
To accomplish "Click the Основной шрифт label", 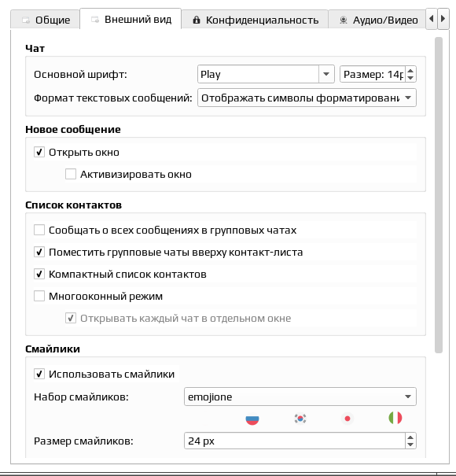I will [80, 75].
